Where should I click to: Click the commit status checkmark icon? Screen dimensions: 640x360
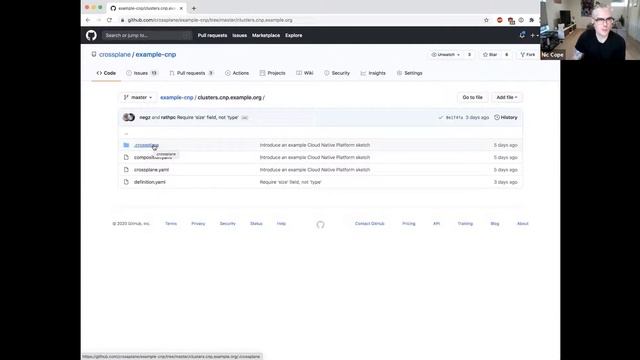click(x=440, y=118)
